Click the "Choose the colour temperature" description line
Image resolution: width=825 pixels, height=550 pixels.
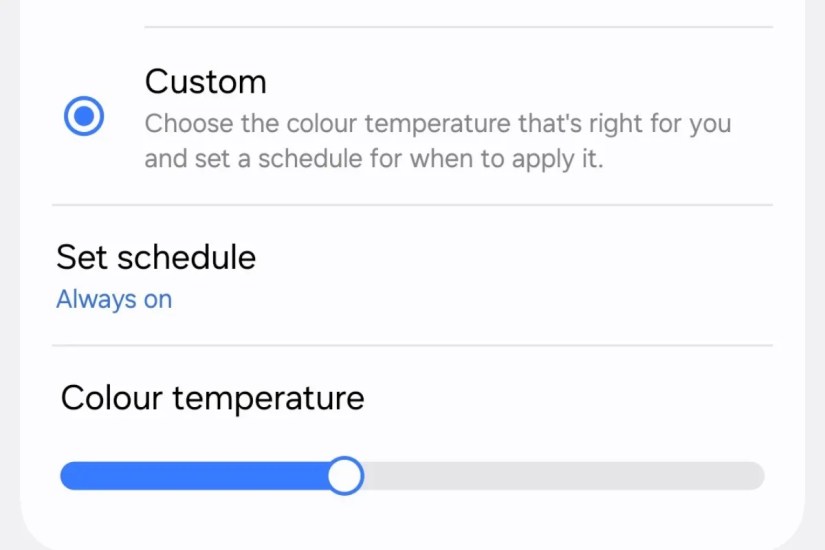coord(437,125)
